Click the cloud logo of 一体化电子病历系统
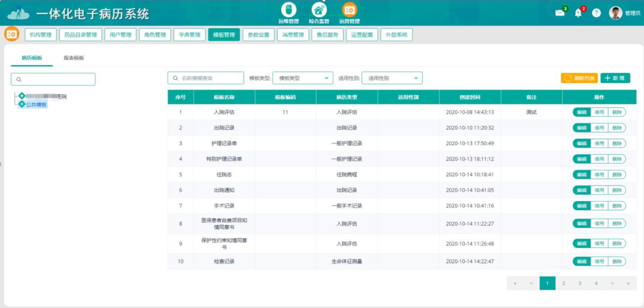The width and height of the screenshot is (644, 308). click(18, 14)
